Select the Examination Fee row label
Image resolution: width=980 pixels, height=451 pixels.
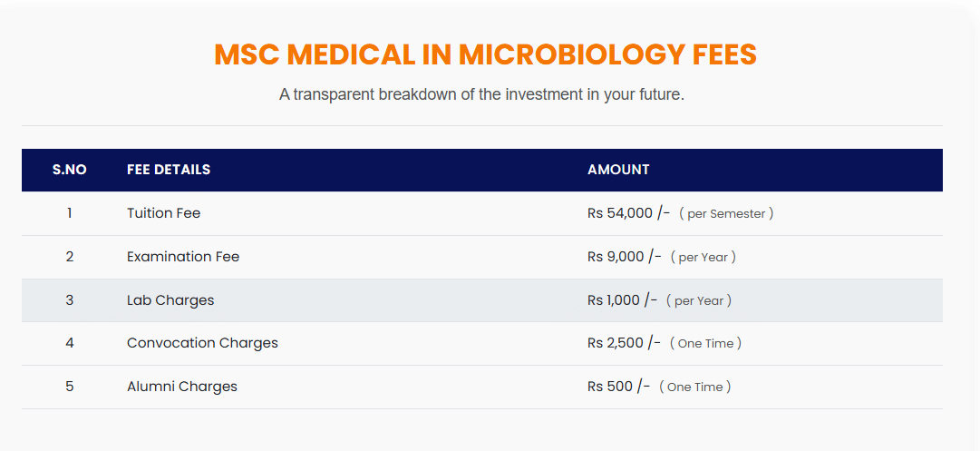click(x=183, y=257)
